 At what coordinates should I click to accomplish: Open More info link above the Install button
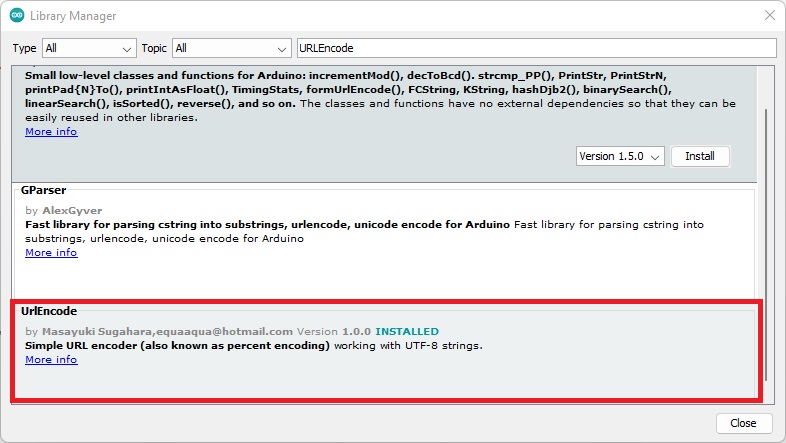click(51, 132)
